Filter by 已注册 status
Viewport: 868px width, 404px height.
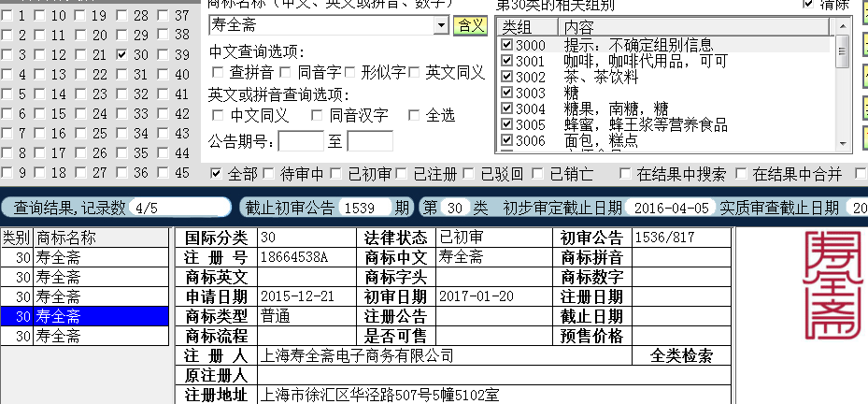(402, 174)
